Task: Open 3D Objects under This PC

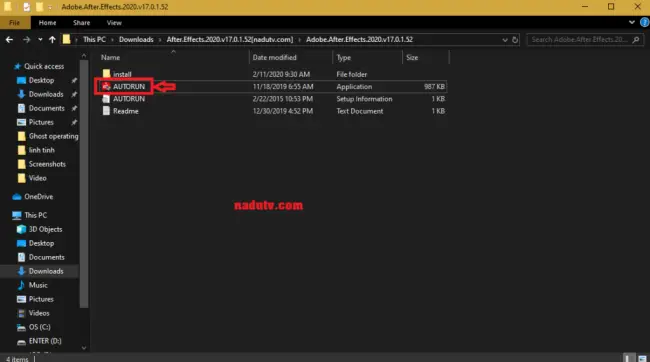Action: click(45, 229)
